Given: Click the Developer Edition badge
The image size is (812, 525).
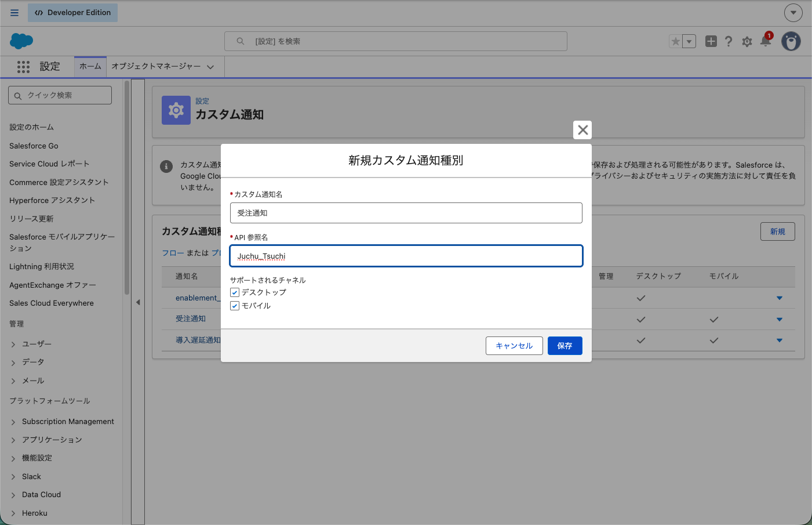Looking at the screenshot, I should 72,13.
